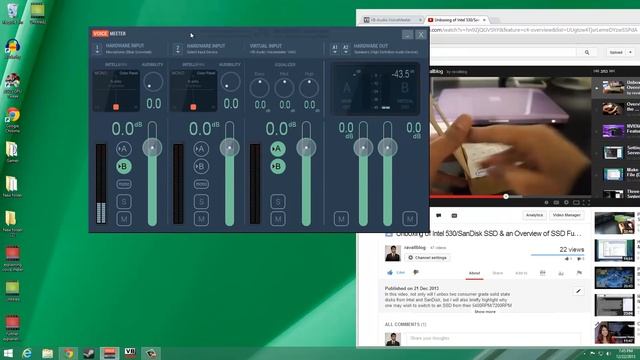Click Hardware Input 1 Audibility knob
The image size is (640, 360).
coord(153,82)
